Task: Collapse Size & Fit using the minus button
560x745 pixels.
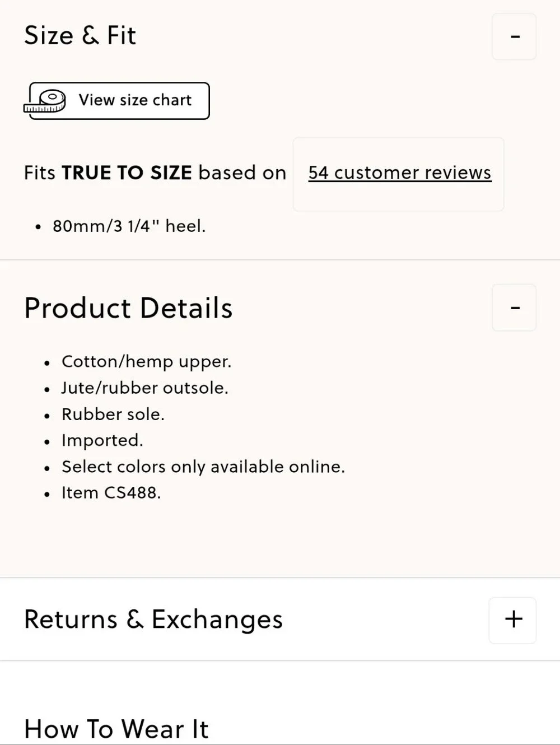Action: [x=514, y=37]
